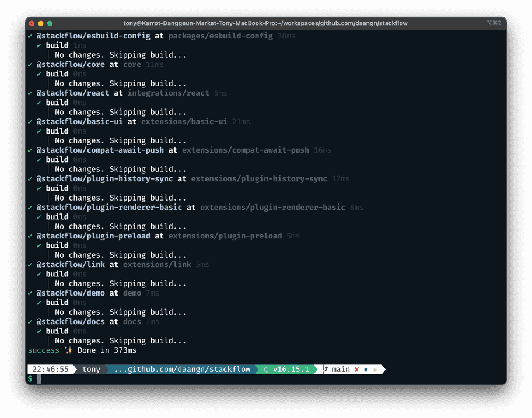Click the git branch icon before main
Image resolution: width=532 pixels, height=418 pixels.
tap(326, 370)
